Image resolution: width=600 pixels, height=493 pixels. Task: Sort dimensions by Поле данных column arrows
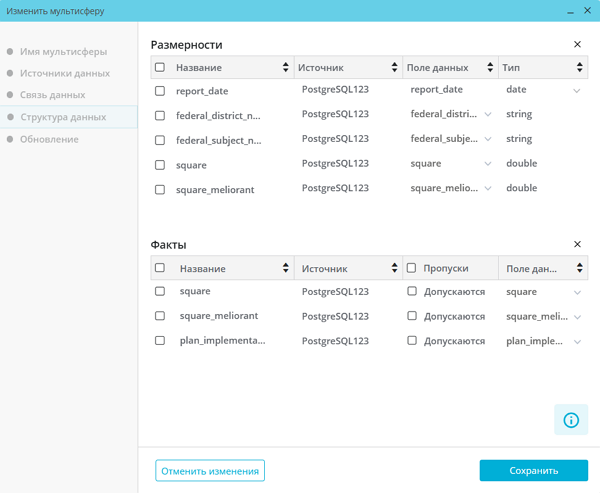coord(490,68)
